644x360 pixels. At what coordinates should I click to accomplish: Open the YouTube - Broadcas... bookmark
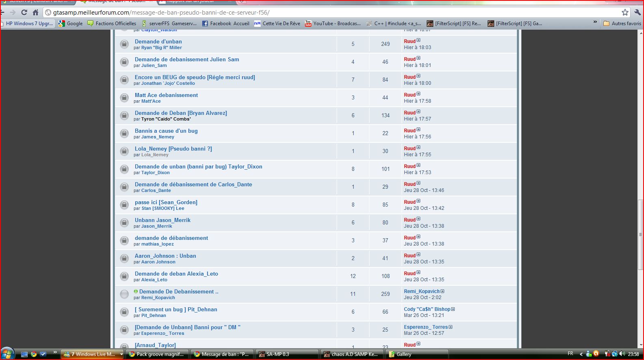(333, 24)
